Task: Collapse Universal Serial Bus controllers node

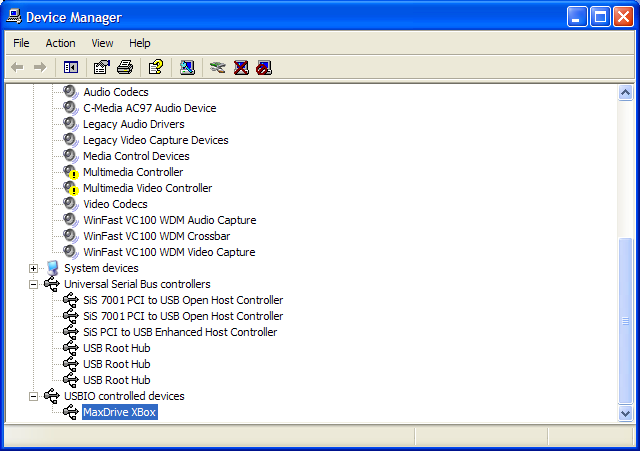Action: click(33, 284)
